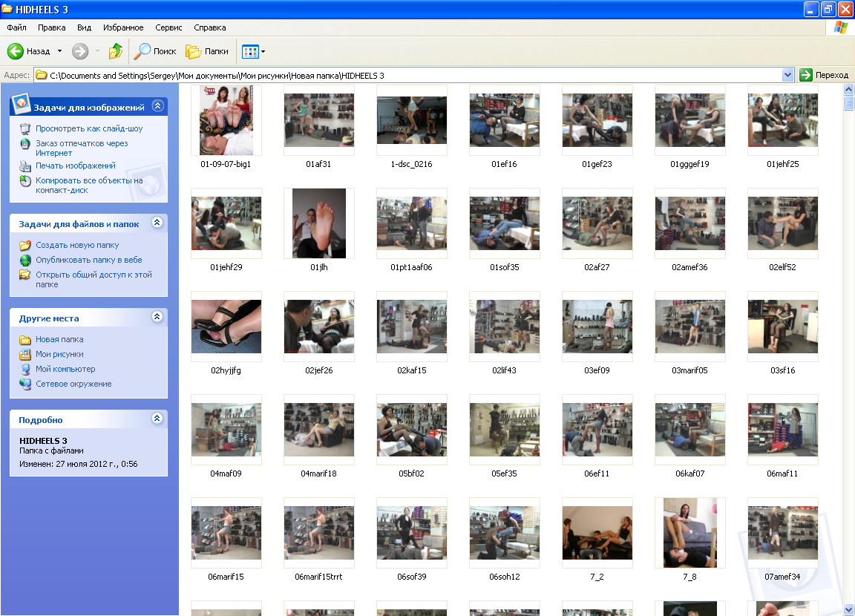
Task: Click the Переход button label
Action: pos(831,75)
